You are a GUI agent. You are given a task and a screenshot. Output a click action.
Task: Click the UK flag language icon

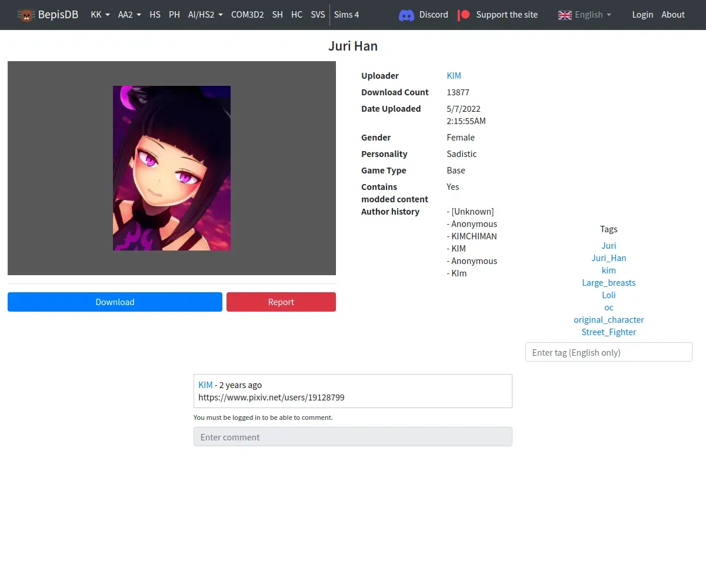pos(565,15)
